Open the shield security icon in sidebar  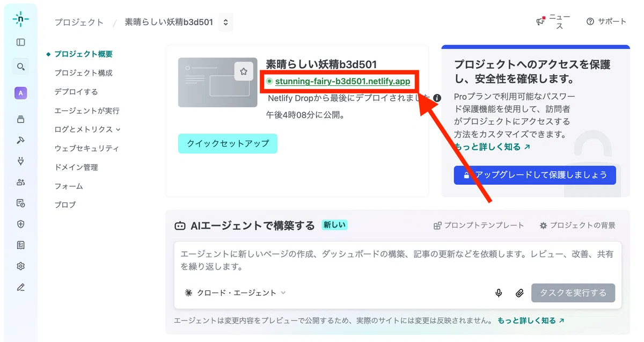click(x=20, y=224)
